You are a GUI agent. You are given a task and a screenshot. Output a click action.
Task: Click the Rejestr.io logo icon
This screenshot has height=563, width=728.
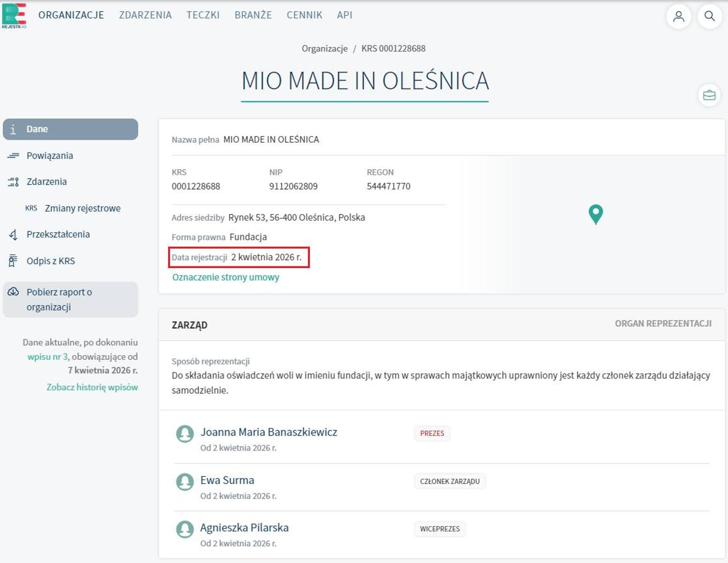click(14, 15)
